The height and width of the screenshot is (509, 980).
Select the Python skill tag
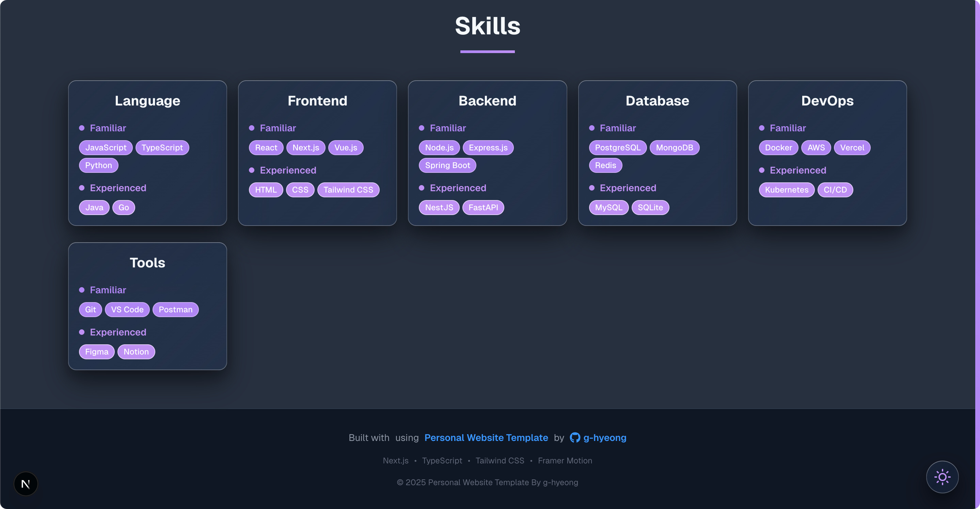click(98, 165)
